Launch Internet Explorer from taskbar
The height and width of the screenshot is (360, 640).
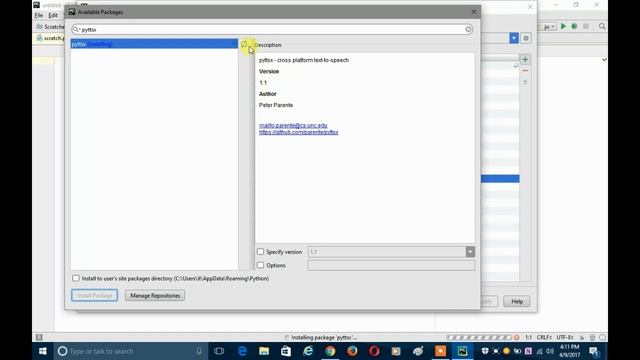(308, 351)
